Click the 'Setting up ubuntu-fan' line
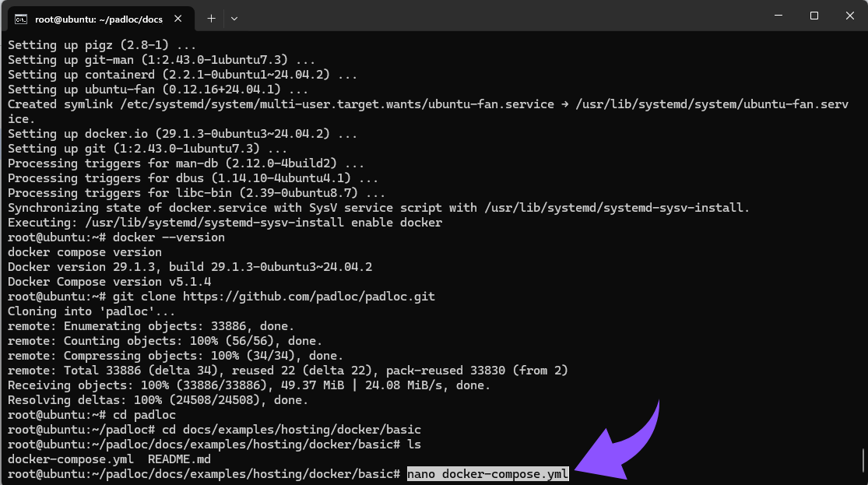The height and width of the screenshot is (485, 868). pos(158,90)
